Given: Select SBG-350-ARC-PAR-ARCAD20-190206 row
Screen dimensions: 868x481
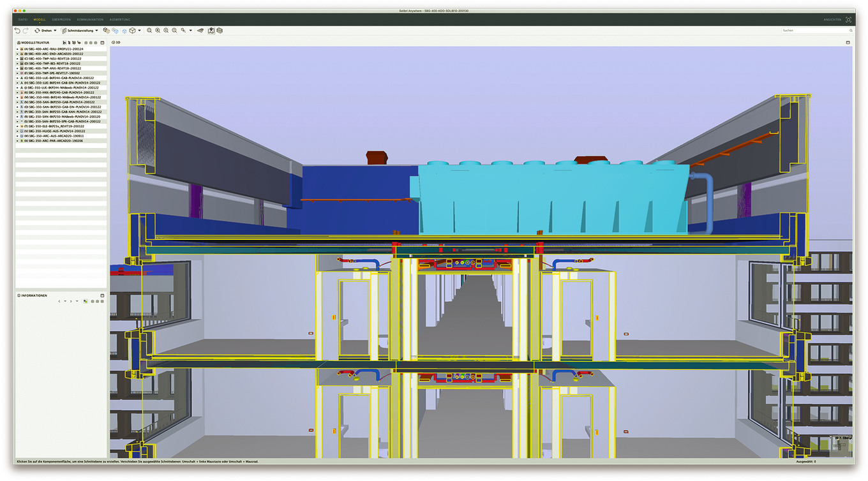Looking at the screenshot, I should (61, 140).
